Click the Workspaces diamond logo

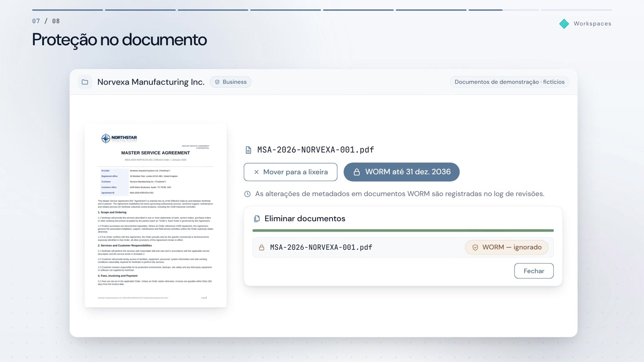click(x=564, y=24)
